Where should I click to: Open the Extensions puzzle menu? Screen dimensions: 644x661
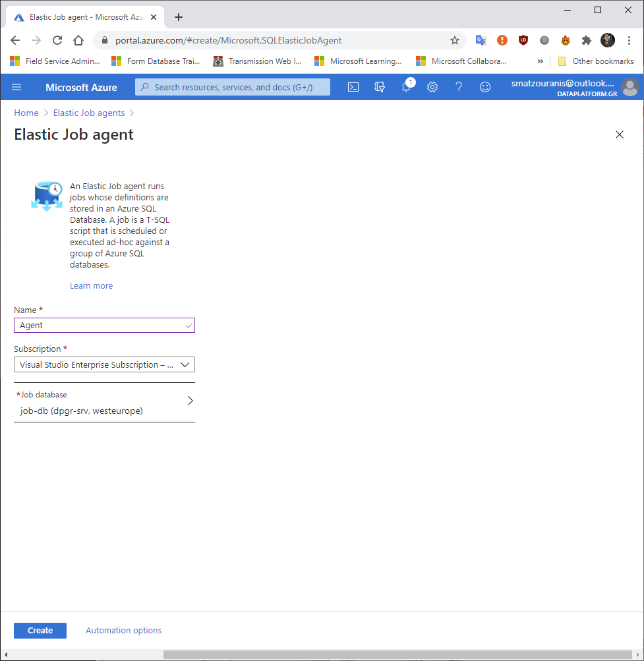click(x=587, y=40)
